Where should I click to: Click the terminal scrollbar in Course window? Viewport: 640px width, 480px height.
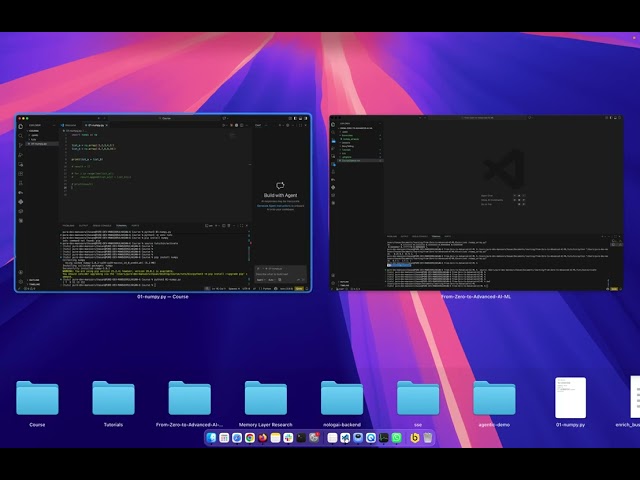[249, 253]
